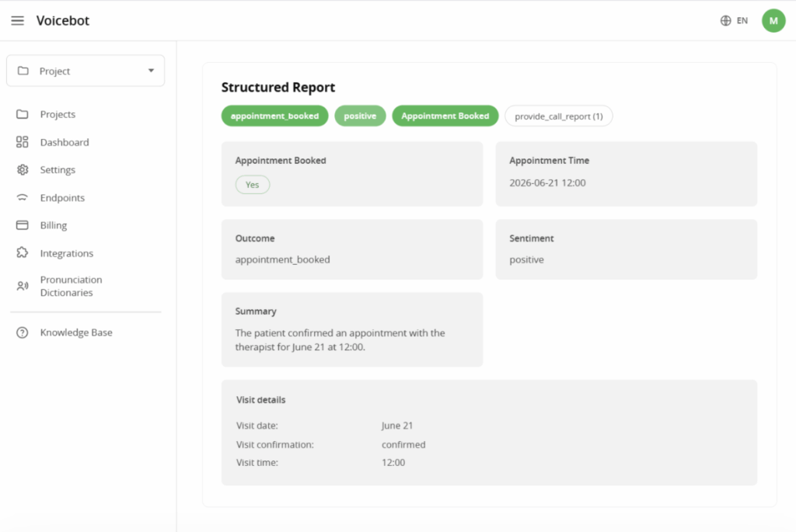Click the Summary text about the patient
The width and height of the screenshot is (796, 532).
click(340, 340)
